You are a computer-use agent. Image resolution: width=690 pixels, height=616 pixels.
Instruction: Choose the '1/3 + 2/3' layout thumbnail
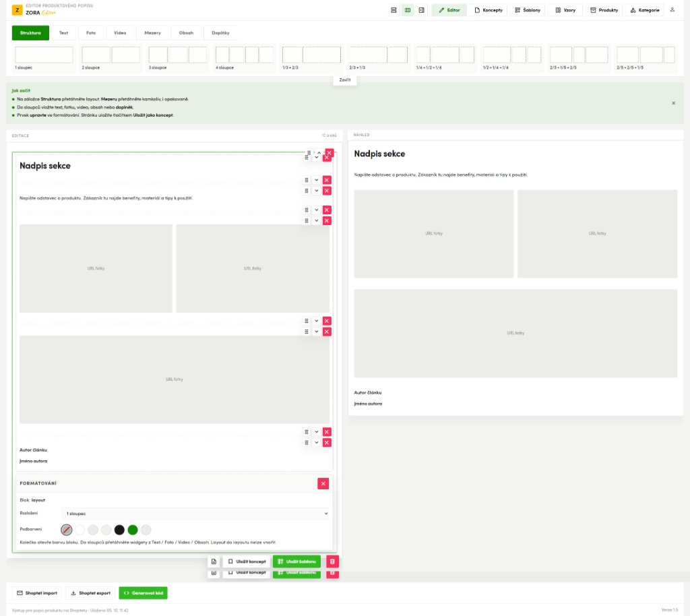311,58
